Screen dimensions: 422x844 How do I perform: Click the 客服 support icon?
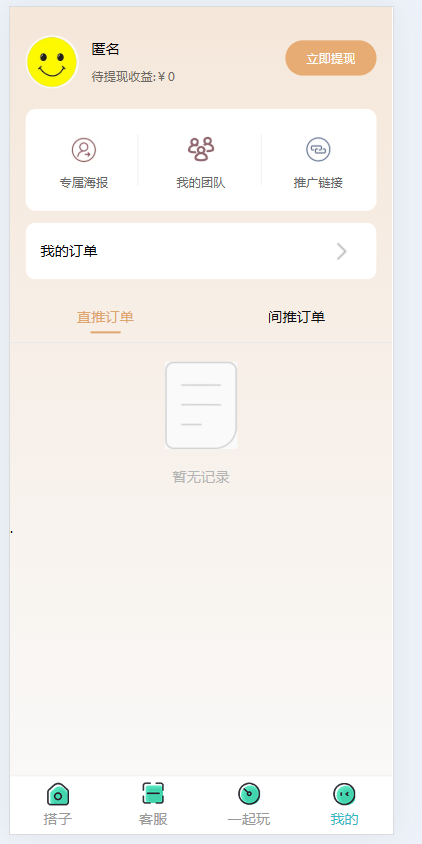tap(153, 793)
